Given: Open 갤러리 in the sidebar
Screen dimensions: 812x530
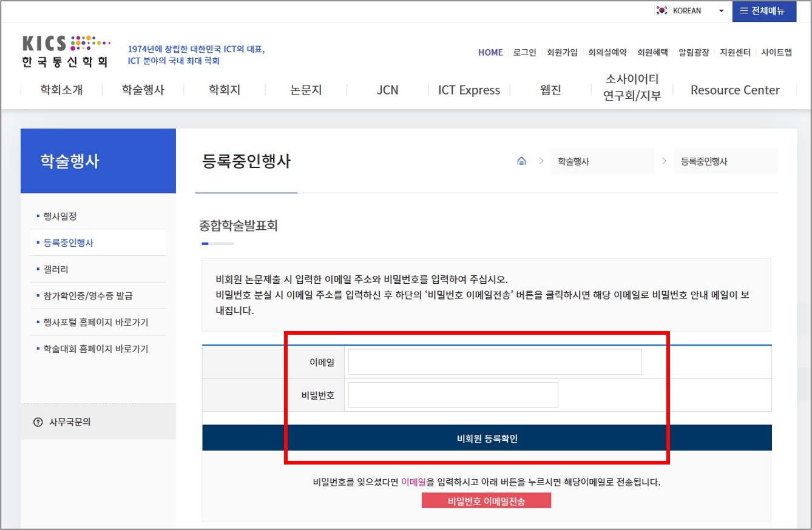Looking at the screenshot, I should tap(56, 269).
